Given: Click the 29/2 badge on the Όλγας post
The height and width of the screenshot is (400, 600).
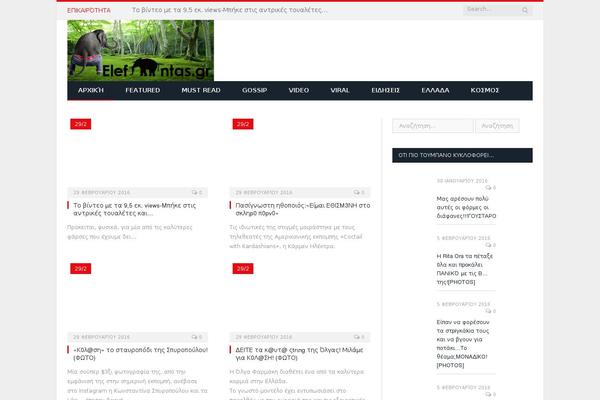Looking at the screenshot, I should click(243, 268).
